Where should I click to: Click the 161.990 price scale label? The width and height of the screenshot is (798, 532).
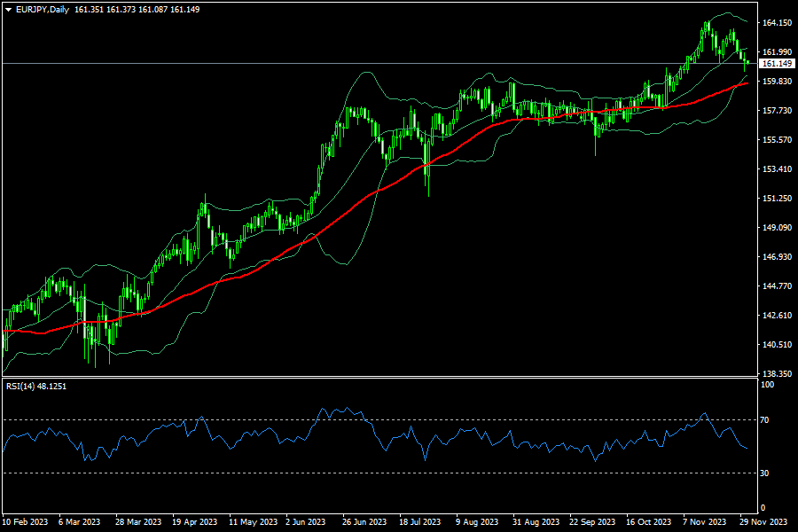pos(777,52)
